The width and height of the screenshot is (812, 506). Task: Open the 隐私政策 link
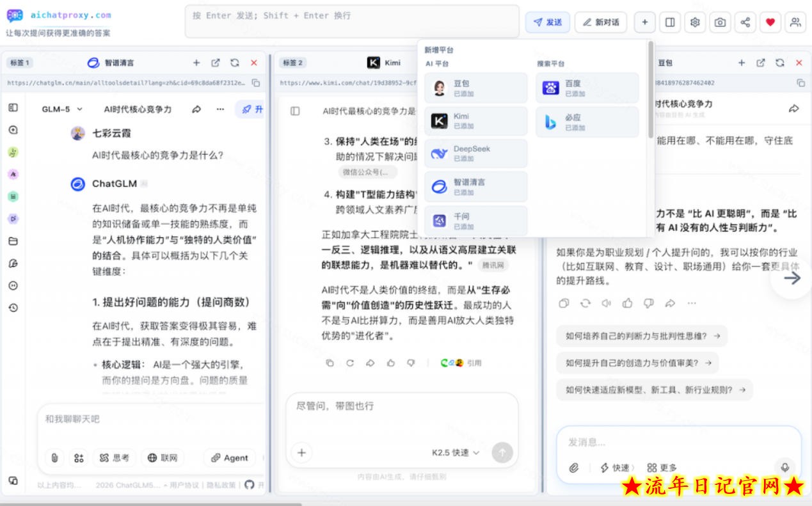[221, 485]
